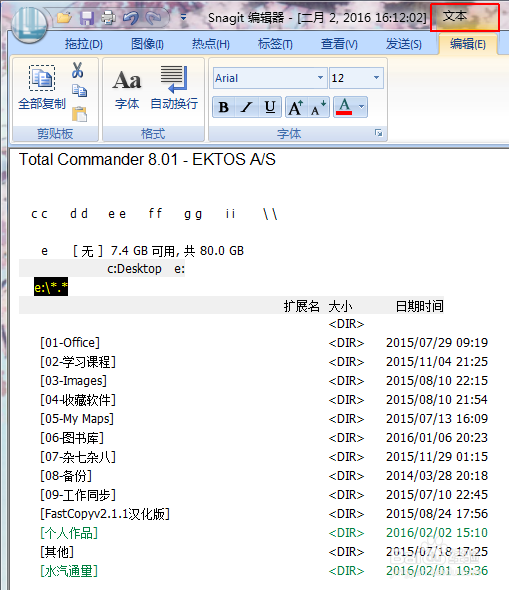
Task: Expand the font name dropdown arrow
Action: [321, 78]
